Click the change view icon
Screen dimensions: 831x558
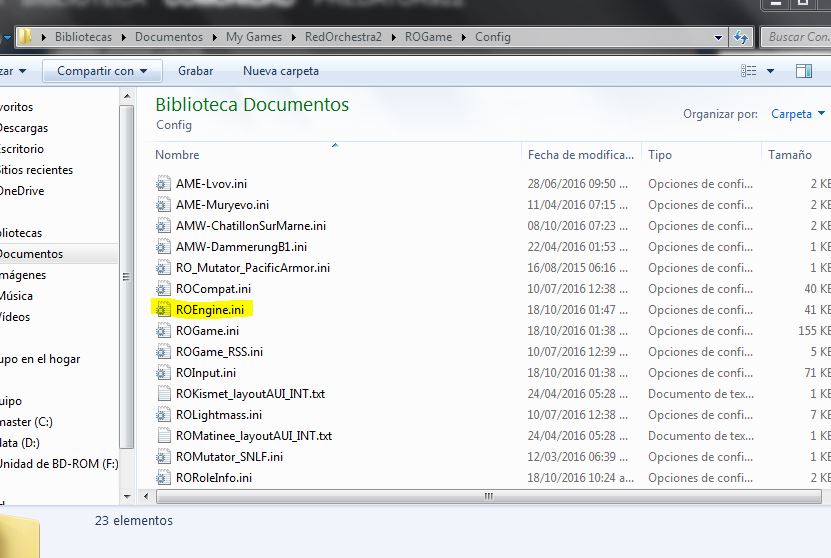(x=748, y=70)
